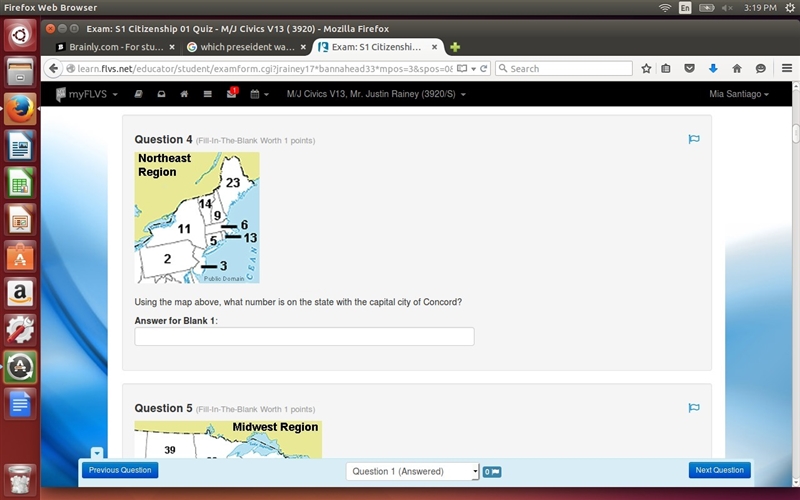
Task: Close the Brainly.com tab
Action: pyautogui.click(x=172, y=47)
